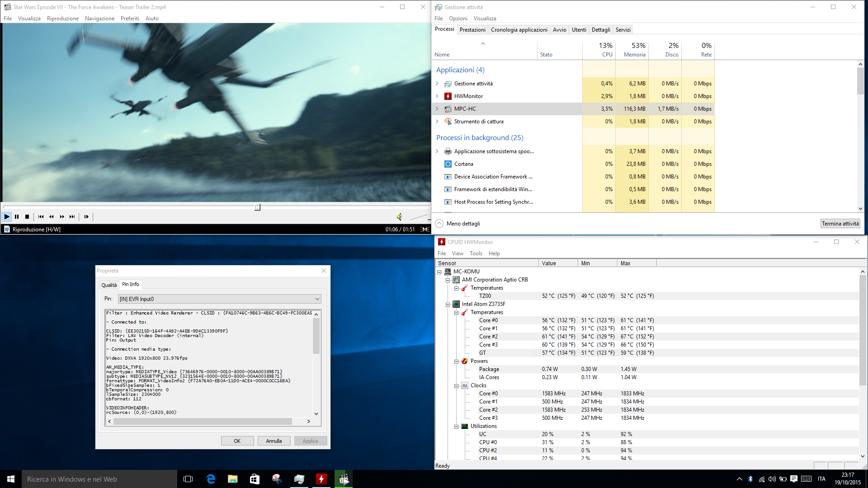868x488 pixels.
Task: Open the Servizi tab in Task Manager
Action: (623, 30)
